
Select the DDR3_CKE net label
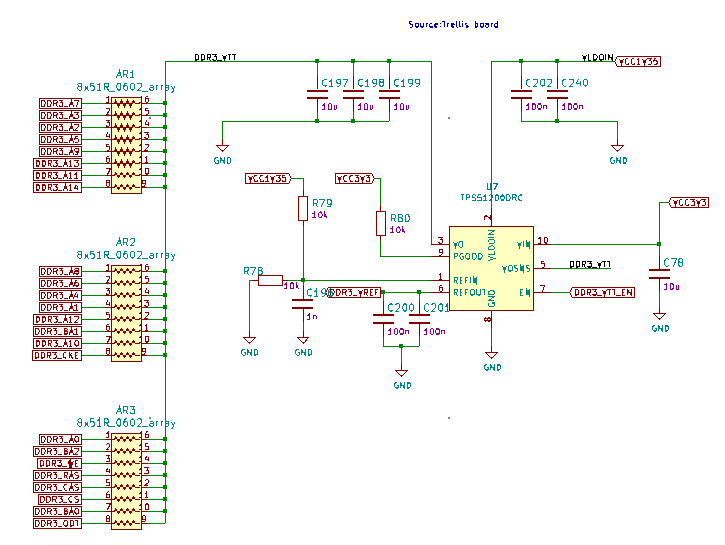(57, 355)
